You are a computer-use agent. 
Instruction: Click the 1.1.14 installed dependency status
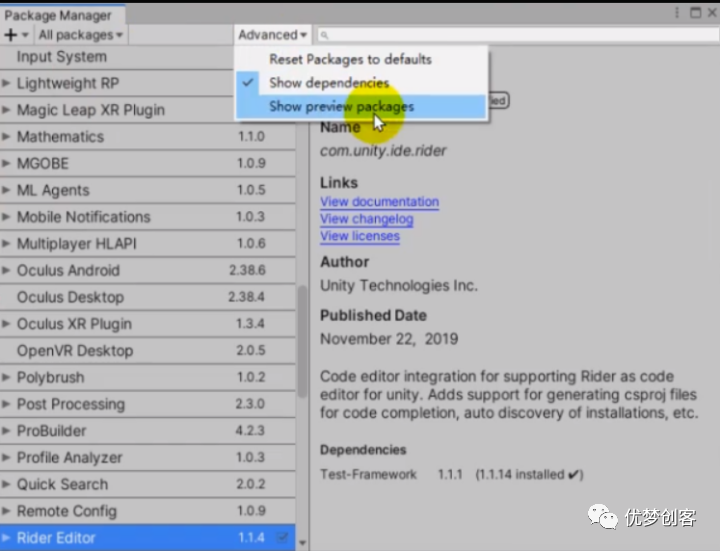529,474
